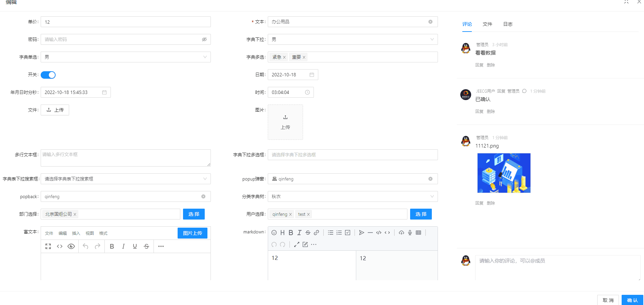
Task: Toggle rich text editor fullscreen
Action: pyautogui.click(x=48, y=246)
